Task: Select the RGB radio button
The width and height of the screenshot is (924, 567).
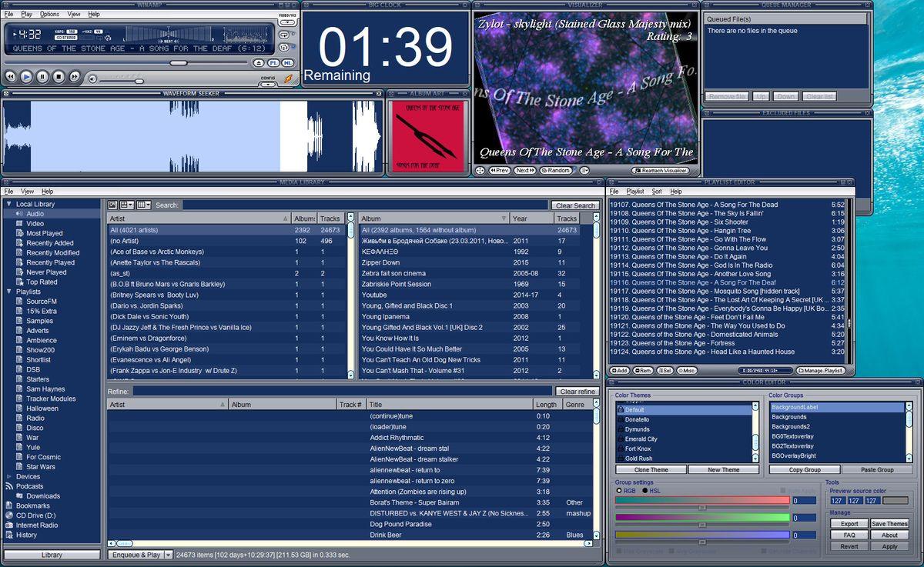Action: click(x=619, y=491)
